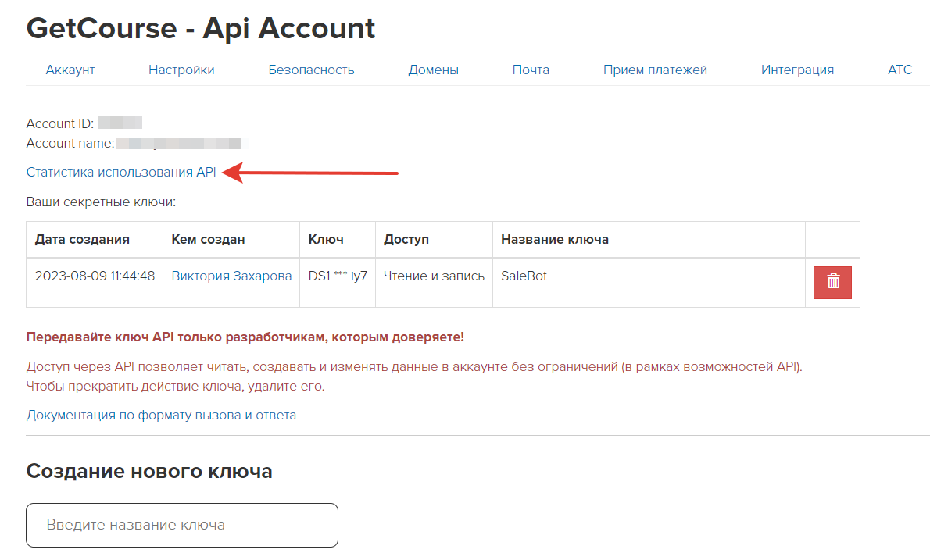This screenshot has width=930, height=560.
Task: Click the Account name label
Action: click(70, 144)
